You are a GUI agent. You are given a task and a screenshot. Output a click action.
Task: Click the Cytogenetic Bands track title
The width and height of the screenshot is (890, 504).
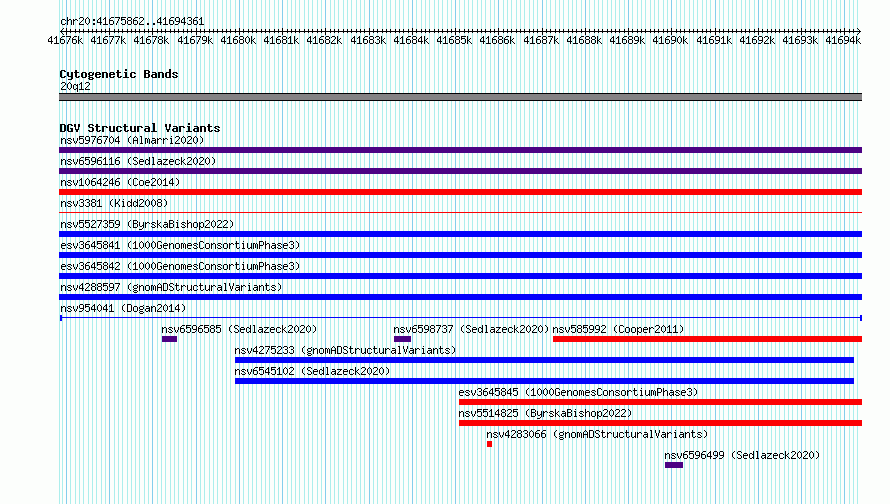[x=119, y=74]
